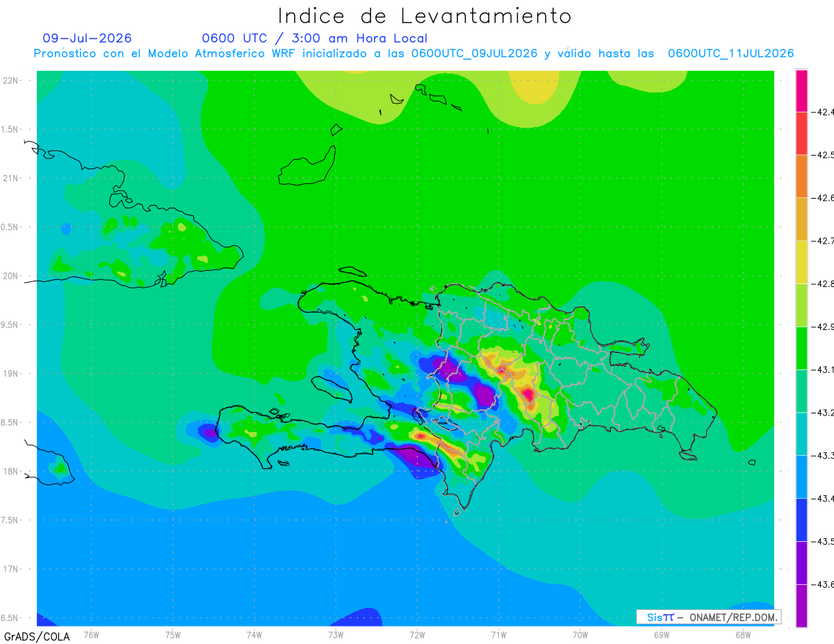This screenshot has width=834, height=644.
Task: Click the '0600 UTC / 3:00 am Hora Local' text
Action: [315, 38]
